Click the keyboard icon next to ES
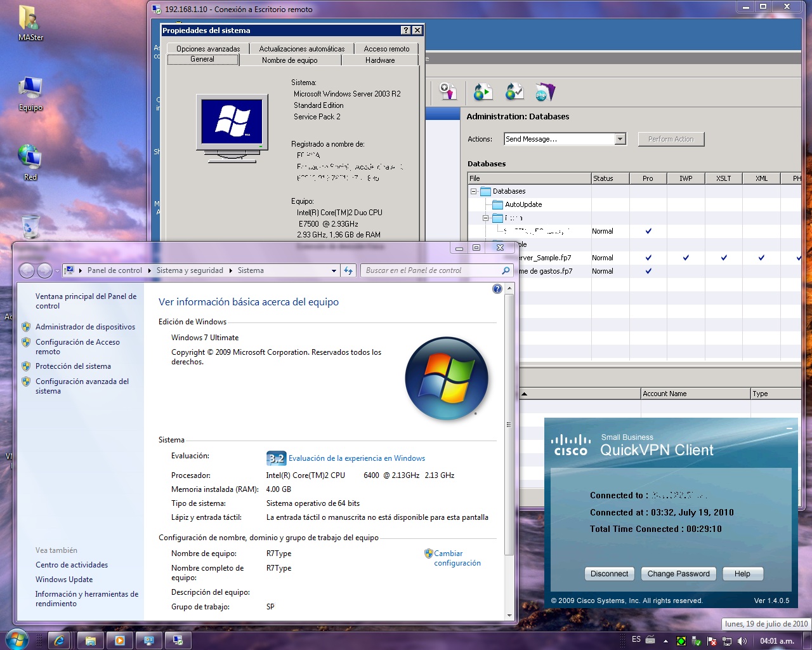This screenshot has width=812, height=650. [650, 640]
